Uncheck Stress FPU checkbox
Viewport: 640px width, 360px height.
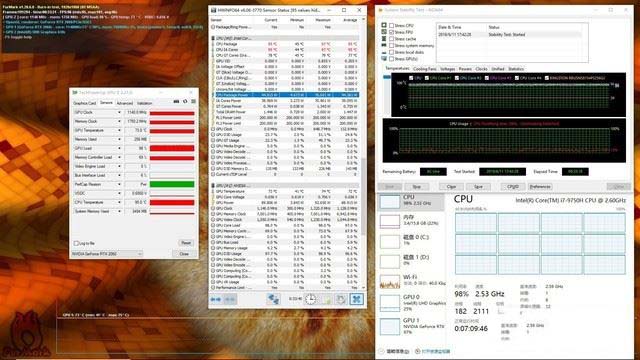pyautogui.click(x=391, y=32)
